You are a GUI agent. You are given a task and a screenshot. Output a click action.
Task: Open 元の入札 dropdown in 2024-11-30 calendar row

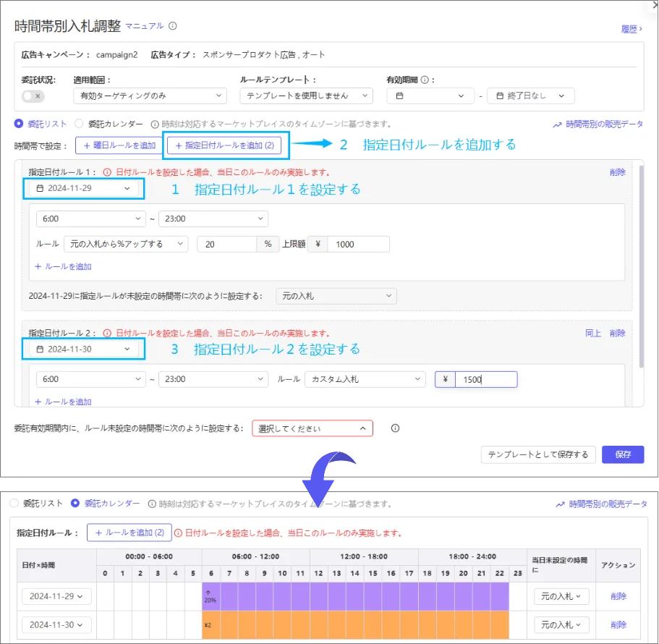point(561,624)
